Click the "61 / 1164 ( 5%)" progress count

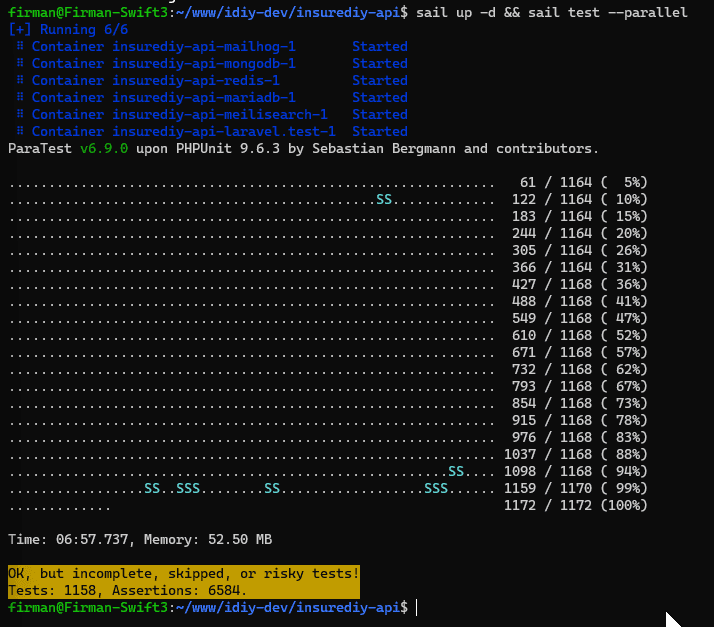[x=584, y=183]
